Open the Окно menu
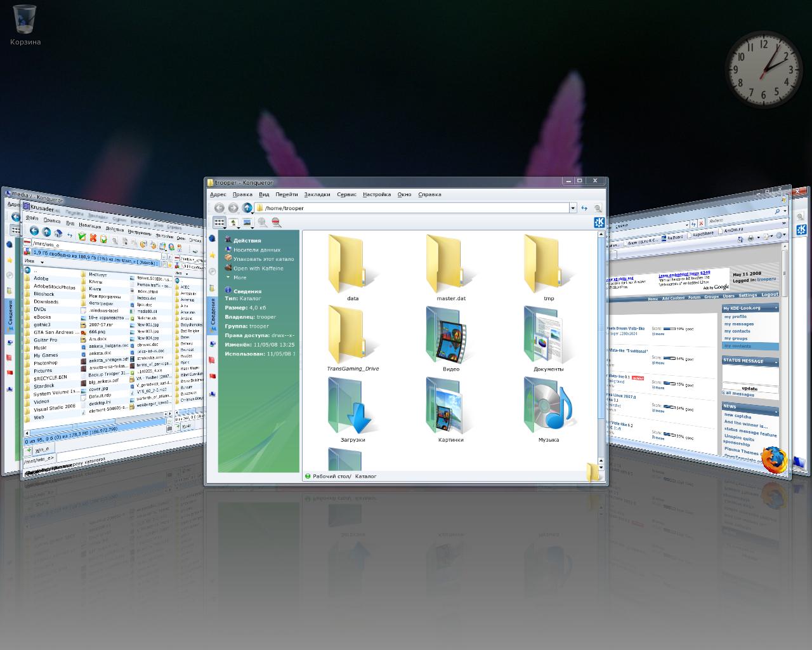Screen dimensions: 812x650 coord(405,194)
